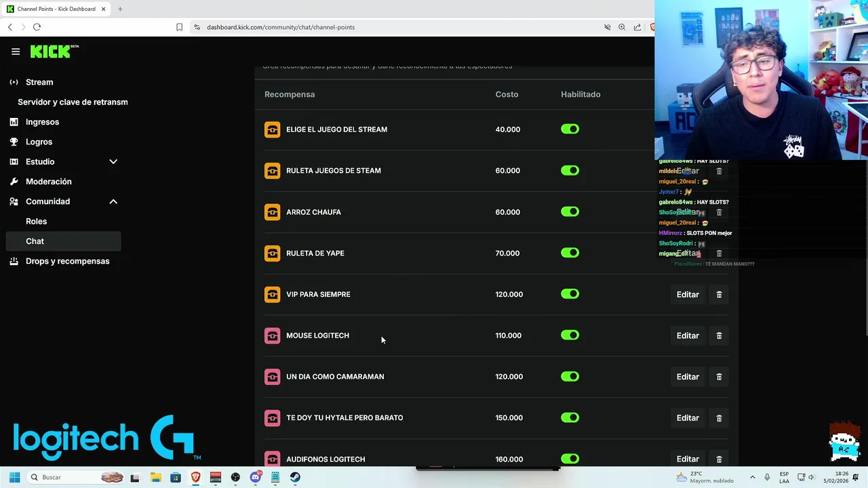Click the Logros trophy icon

click(14, 142)
